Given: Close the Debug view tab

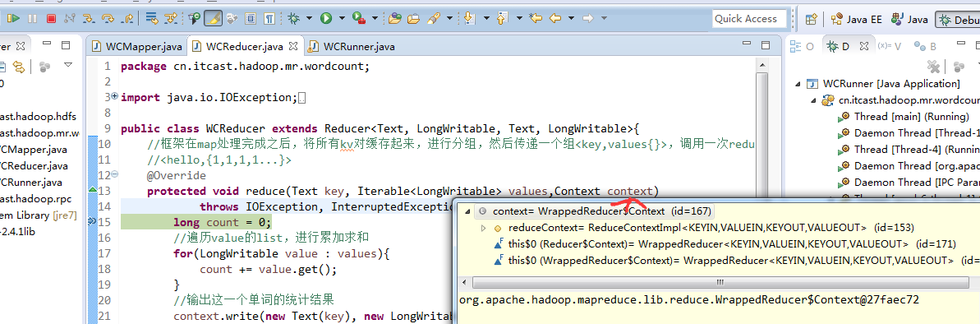Looking at the screenshot, I should tap(863, 46).
